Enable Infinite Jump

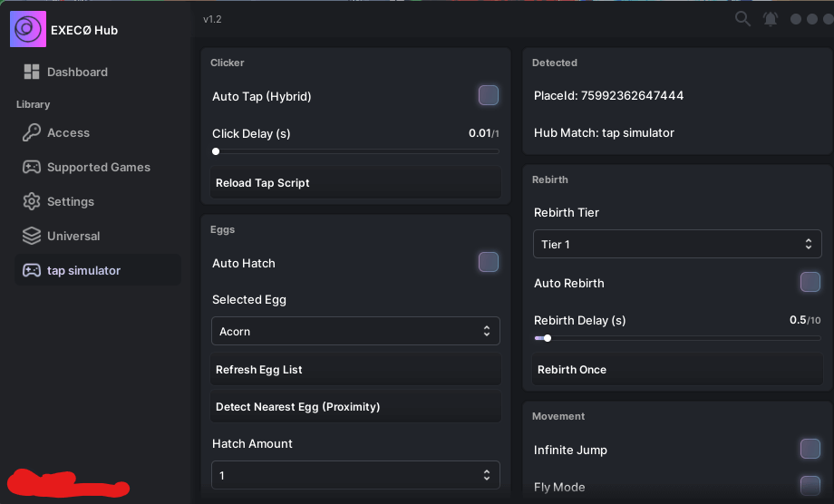(x=810, y=449)
